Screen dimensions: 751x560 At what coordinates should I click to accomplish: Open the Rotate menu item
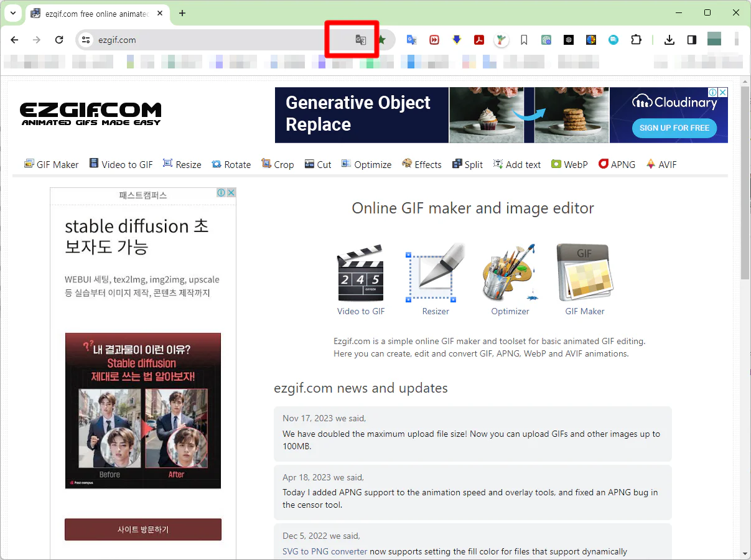tap(231, 164)
